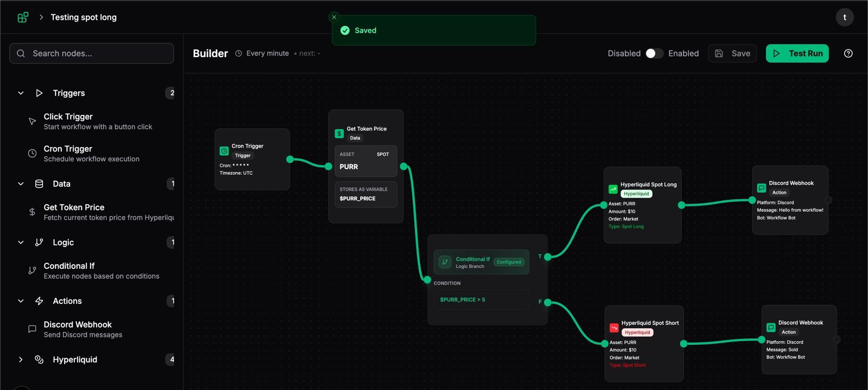Click the Get Token Price output handle
The width and height of the screenshot is (868, 390).
403,166
